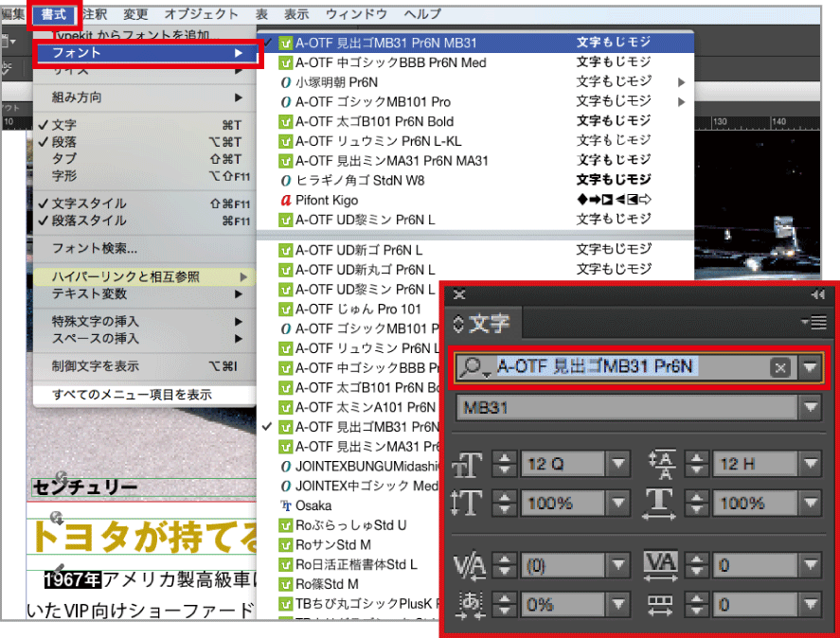Open the font family dropdown arrow
This screenshot has width=840, height=638.
coord(810,367)
